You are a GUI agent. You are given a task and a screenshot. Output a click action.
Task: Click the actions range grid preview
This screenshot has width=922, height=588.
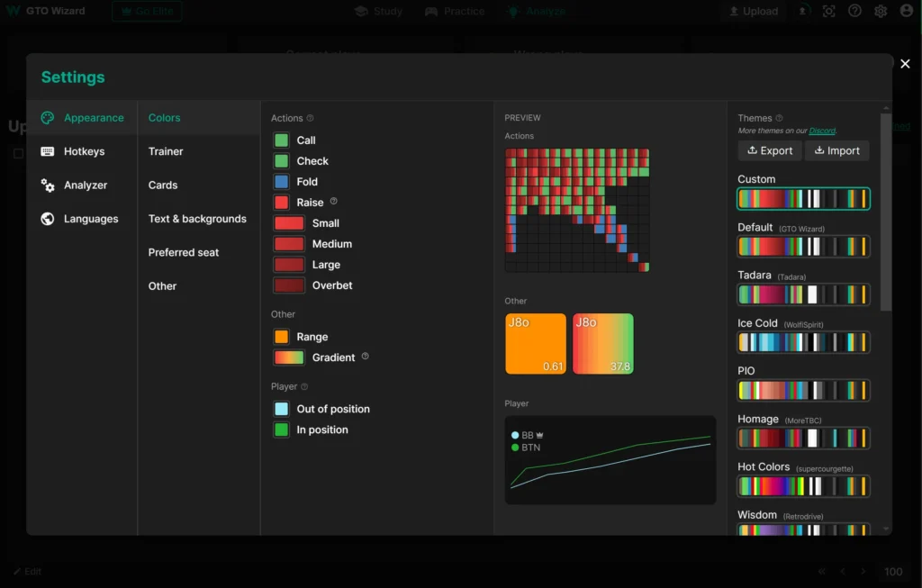tap(577, 211)
